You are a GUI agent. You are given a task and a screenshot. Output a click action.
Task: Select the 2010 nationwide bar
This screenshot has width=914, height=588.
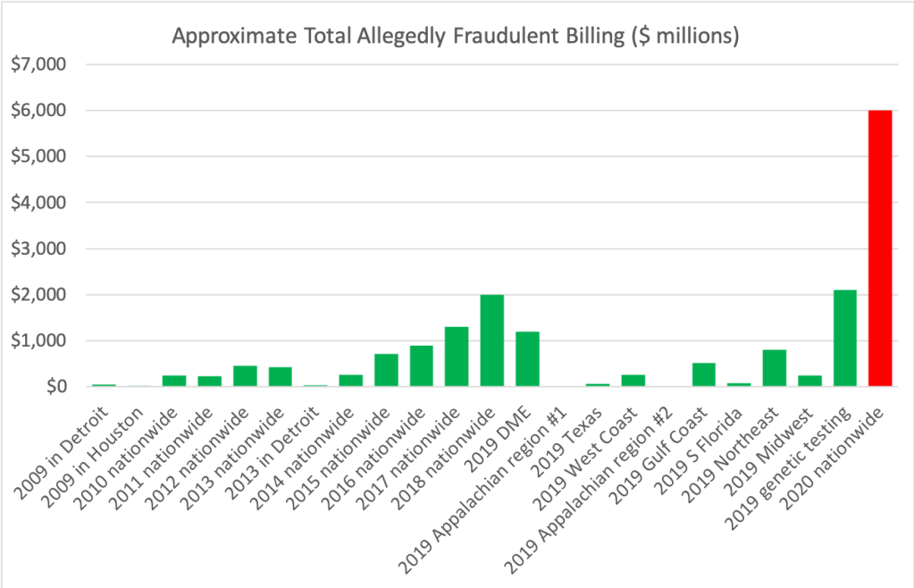click(174, 381)
